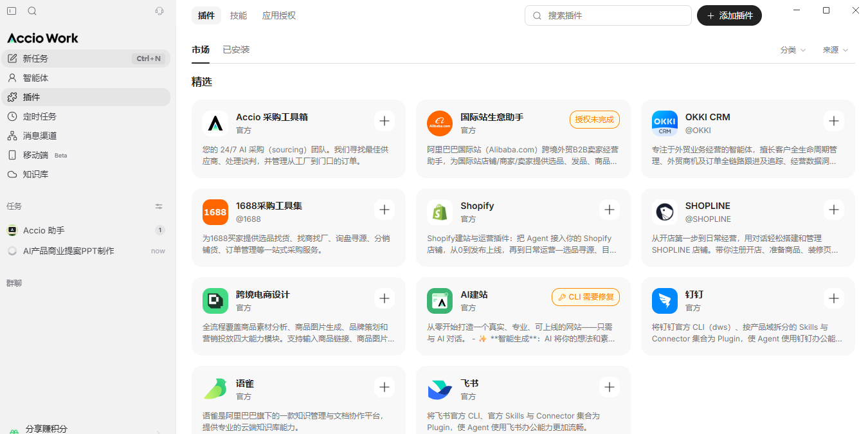The width and height of the screenshot is (868, 434).
Task: Open the 国际站生意助手 title
Action: pos(492,117)
